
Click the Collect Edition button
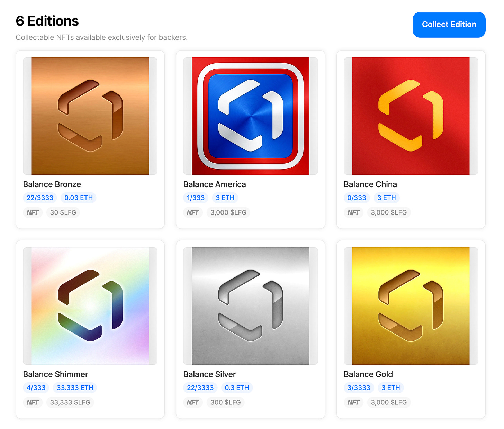tap(449, 25)
